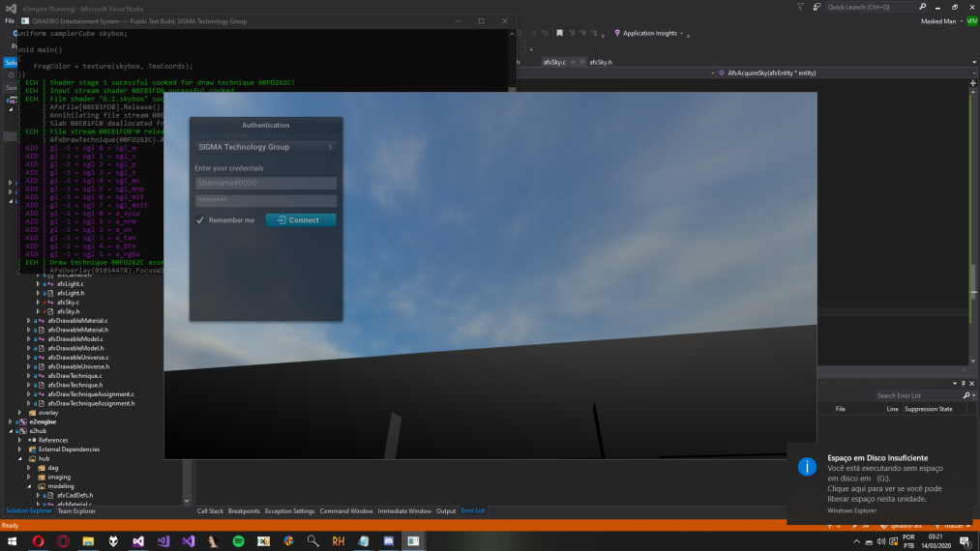Collapse the e2hub project node
980x551 pixels.
pyautogui.click(x=11, y=431)
